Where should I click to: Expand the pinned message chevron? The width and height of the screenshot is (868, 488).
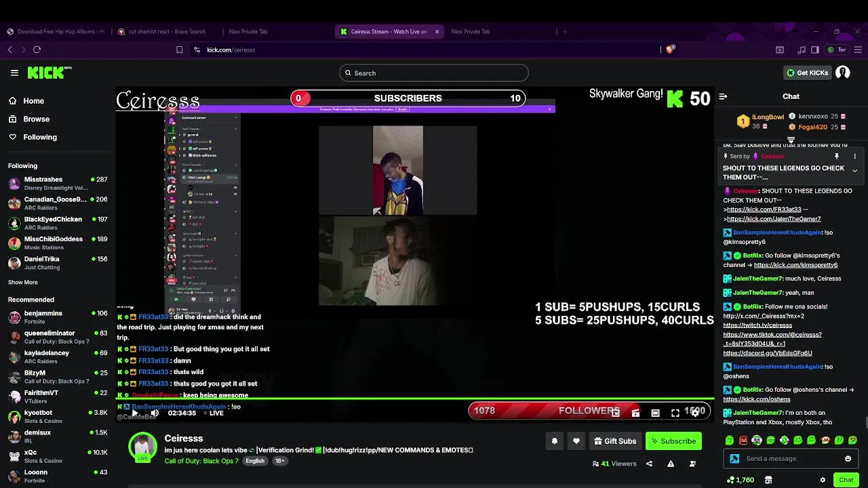click(x=854, y=171)
